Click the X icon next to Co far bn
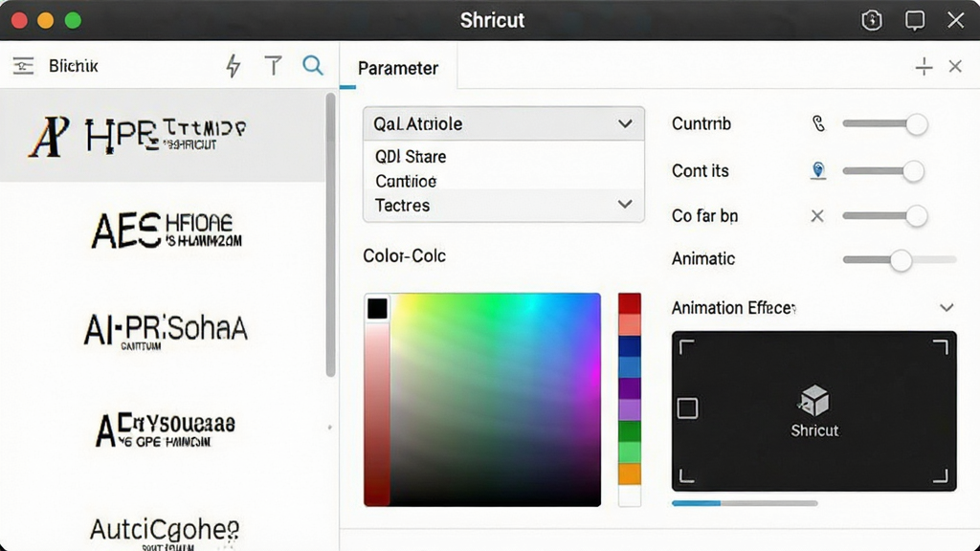The height and width of the screenshot is (551, 980). click(x=817, y=216)
